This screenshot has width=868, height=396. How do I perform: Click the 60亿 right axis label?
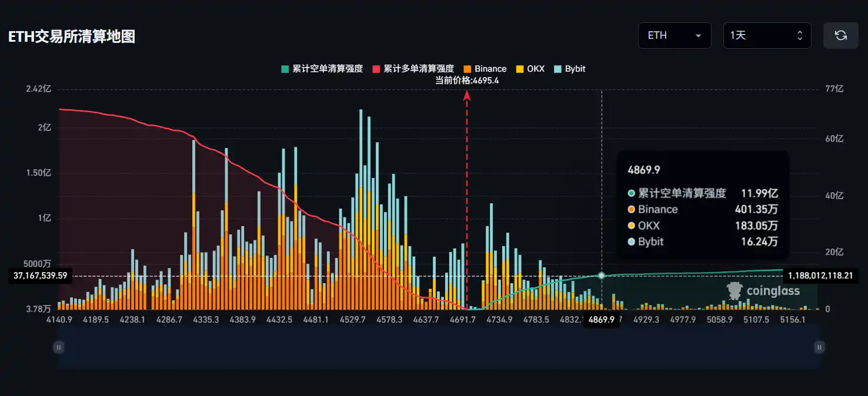pyautogui.click(x=834, y=139)
